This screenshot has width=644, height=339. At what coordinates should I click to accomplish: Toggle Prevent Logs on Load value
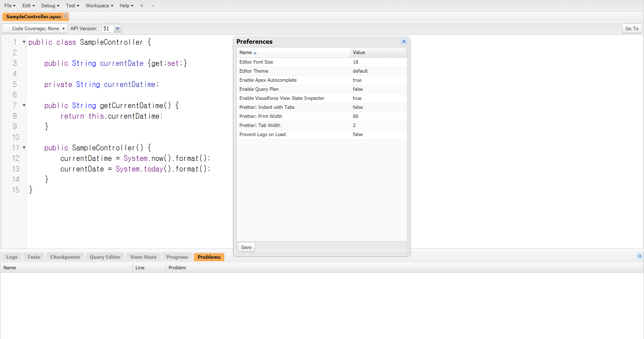(x=357, y=134)
